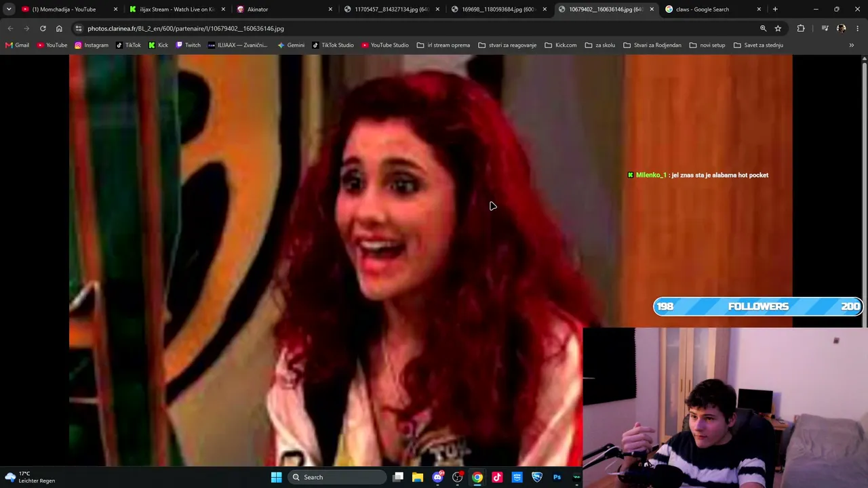Viewport: 868px width, 488px height.
Task: Open the Twitch bookmark
Action: [x=188, y=45]
